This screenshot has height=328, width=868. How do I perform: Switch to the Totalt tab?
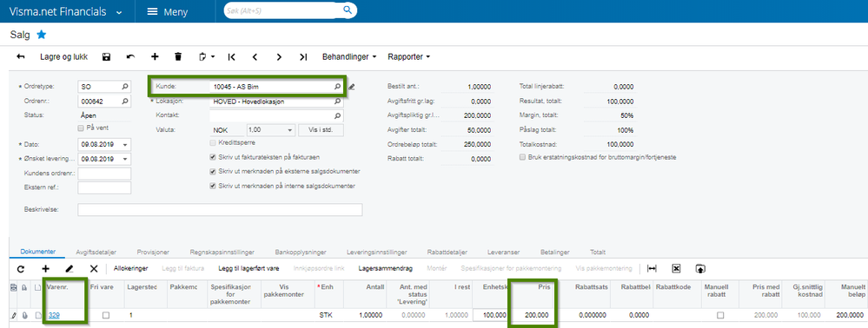[597, 253]
